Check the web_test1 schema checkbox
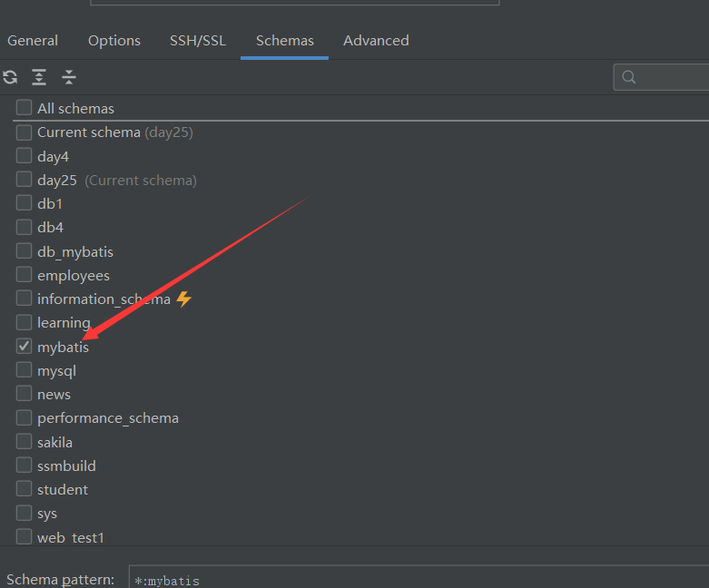The image size is (709, 588). tap(24, 536)
